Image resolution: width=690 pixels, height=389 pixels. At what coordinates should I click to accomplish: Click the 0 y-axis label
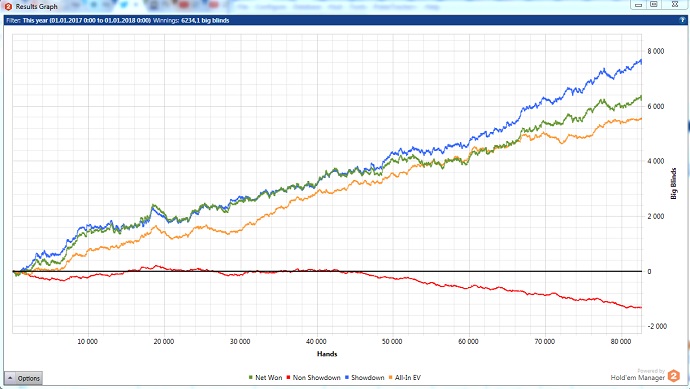pos(649,272)
